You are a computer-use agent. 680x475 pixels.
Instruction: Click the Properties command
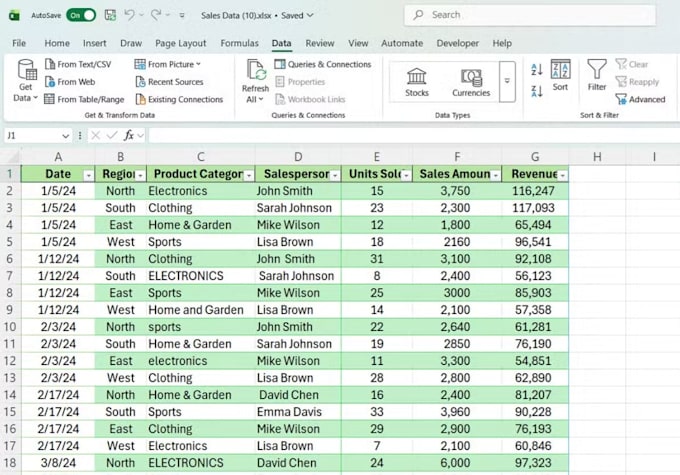point(300,82)
